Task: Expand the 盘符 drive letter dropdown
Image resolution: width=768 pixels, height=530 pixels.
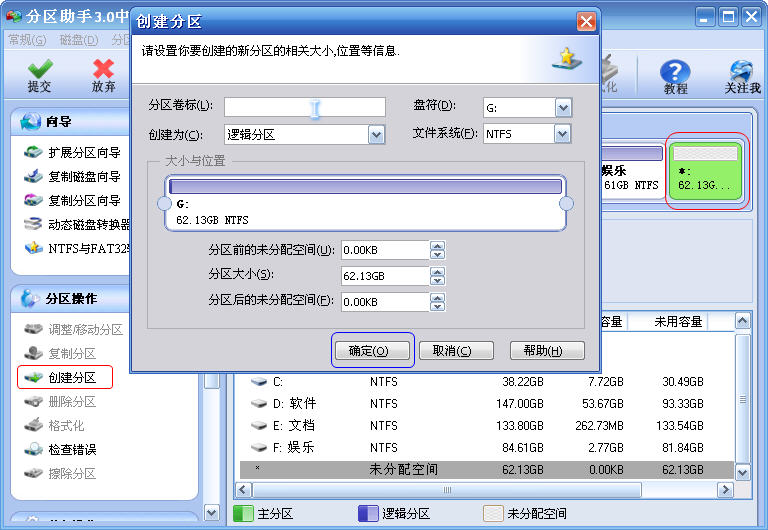Action: pos(562,107)
